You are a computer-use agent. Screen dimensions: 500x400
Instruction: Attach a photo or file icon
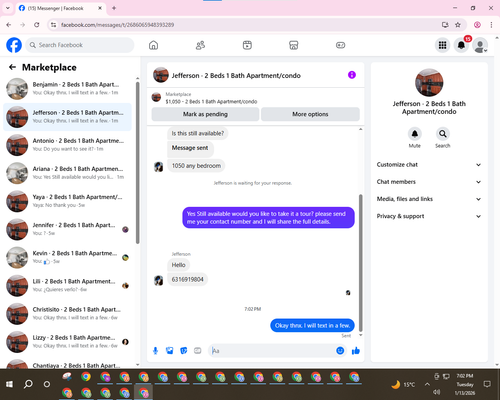click(x=169, y=351)
